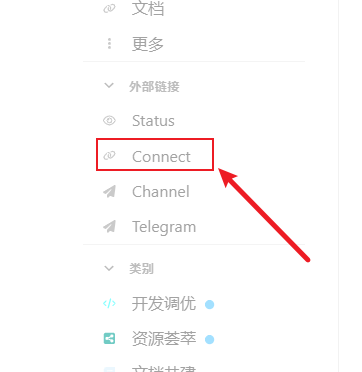Open the 更多 menu item
The width and height of the screenshot is (362, 372).
click(x=148, y=44)
